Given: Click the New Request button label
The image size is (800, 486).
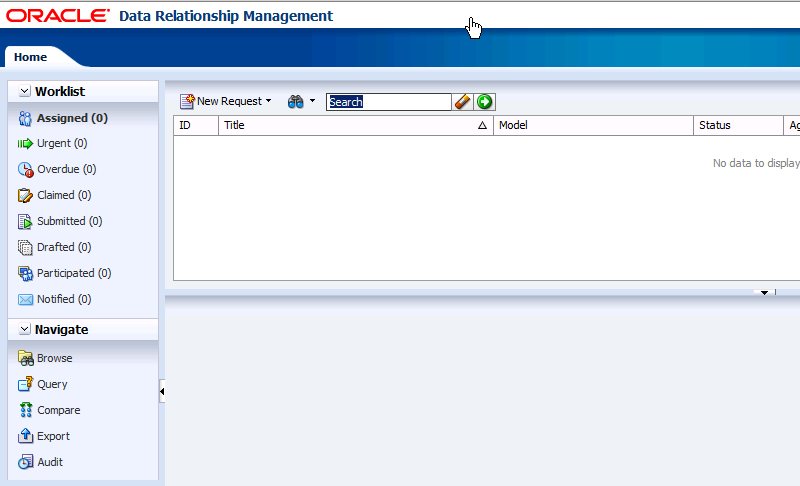Looking at the screenshot, I should point(229,101).
